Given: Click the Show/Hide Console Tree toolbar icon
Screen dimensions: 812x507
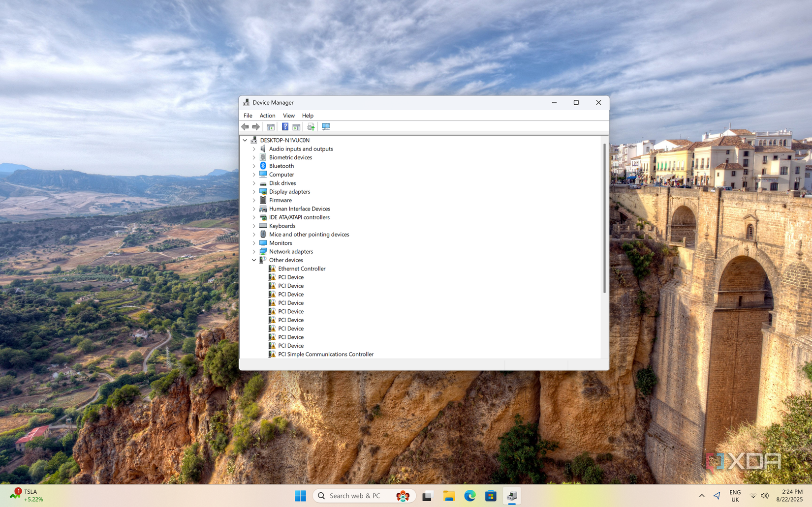Looking at the screenshot, I should click(271, 126).
